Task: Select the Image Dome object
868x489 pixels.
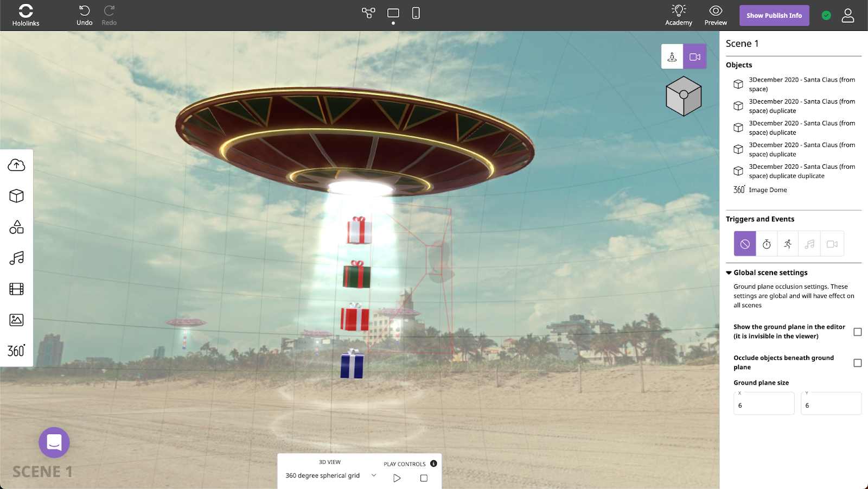Action: (x=760, y=190)
